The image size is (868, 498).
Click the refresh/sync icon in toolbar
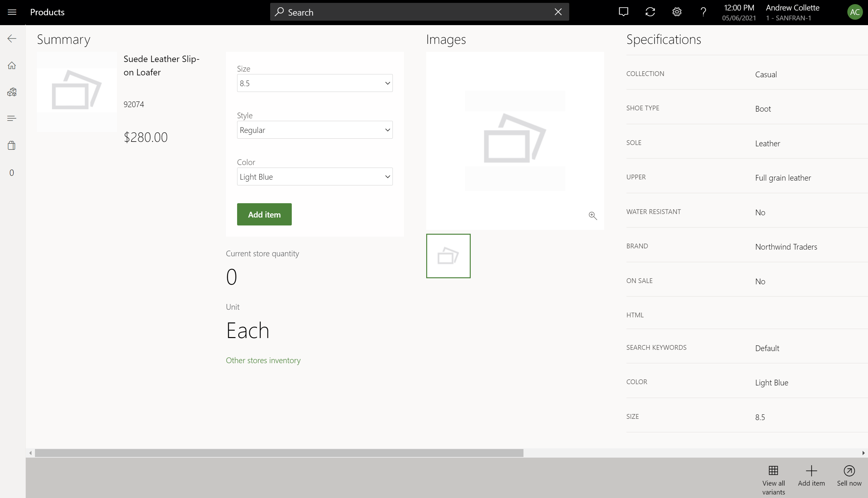[x=650, y=12]
